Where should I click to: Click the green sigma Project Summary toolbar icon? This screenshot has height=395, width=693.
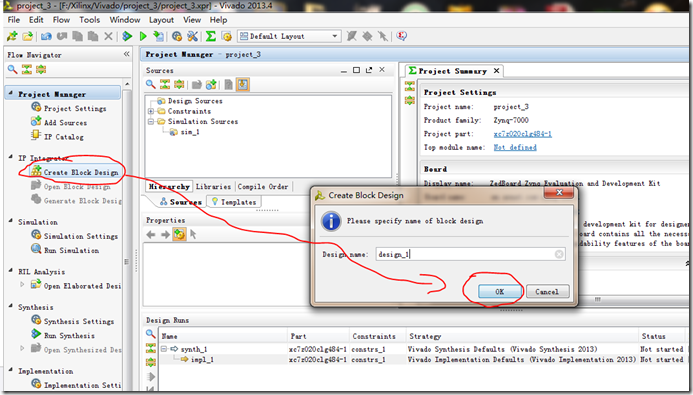click(211, 36)
